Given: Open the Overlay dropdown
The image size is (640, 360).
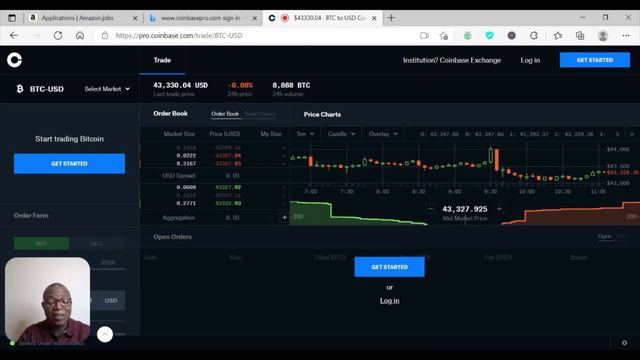Looking at the screenshot, I should click(x=383, y=133).
